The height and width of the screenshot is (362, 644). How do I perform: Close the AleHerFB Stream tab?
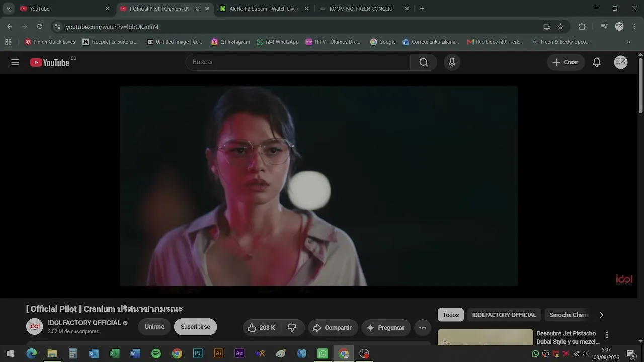tap(307, 9)
